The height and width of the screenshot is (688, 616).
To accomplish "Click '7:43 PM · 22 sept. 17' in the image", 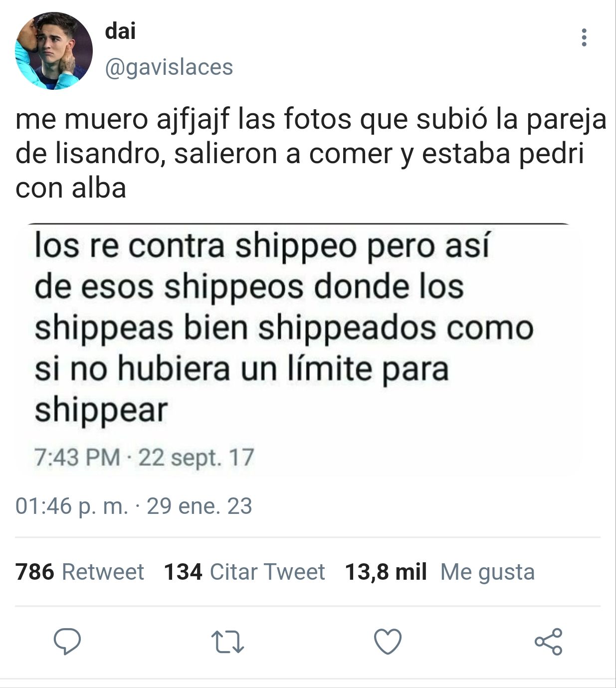I will pyautogui.click(x=144, y=458).
